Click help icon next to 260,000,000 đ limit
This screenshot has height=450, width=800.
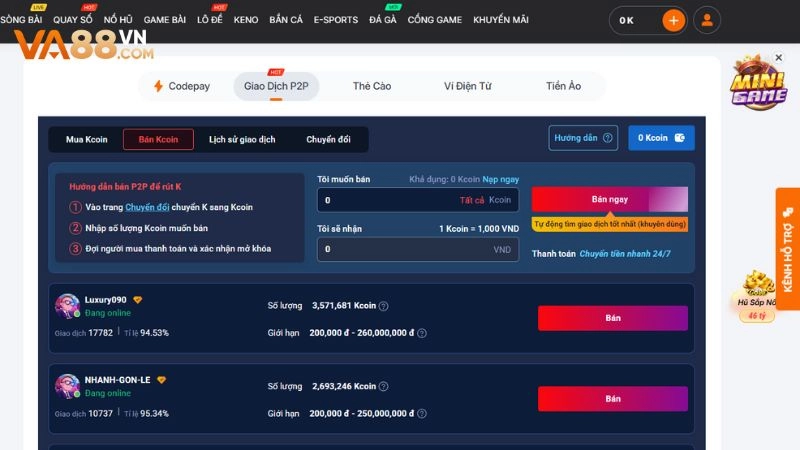pyautogui.click(x=422, y=333)
